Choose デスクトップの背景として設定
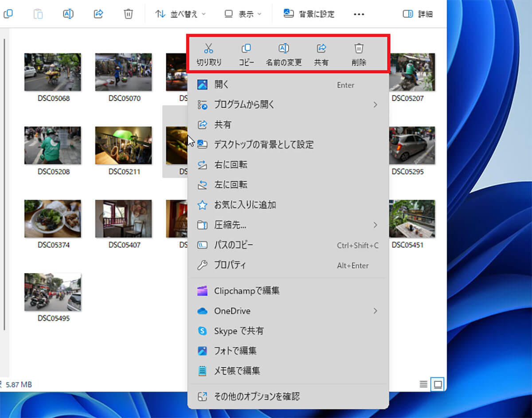The height and width of the screenshot is (418, 532). click(288, 145)
